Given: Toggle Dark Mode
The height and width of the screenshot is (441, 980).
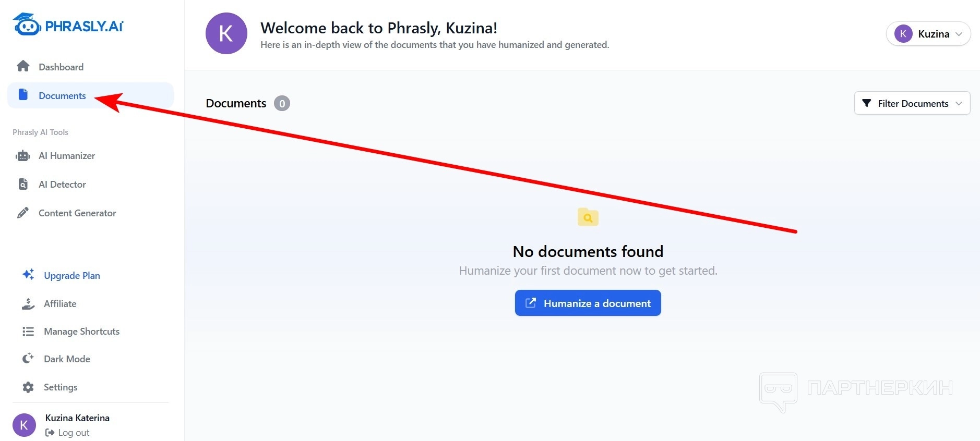Looking at the screenshot, I should pos(67,359).
